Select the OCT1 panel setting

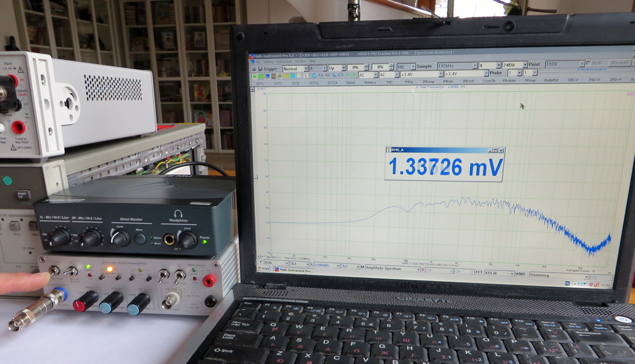coord(260,84)
